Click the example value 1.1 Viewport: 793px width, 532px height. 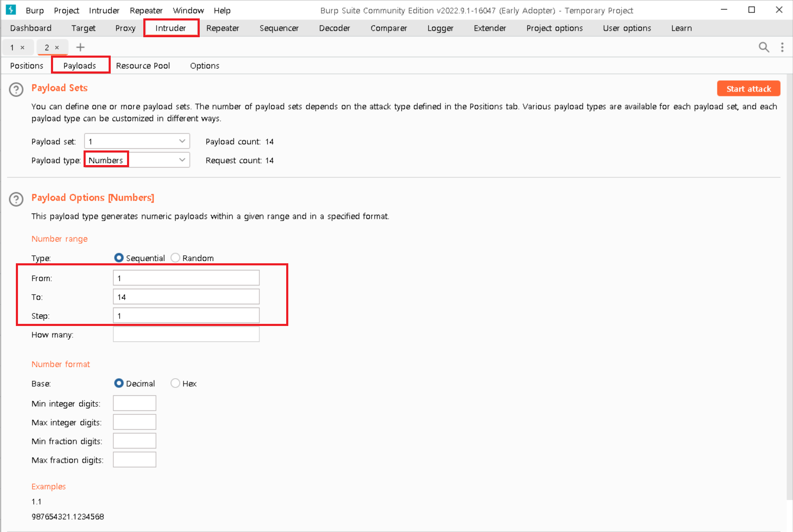tap(36, 501)
